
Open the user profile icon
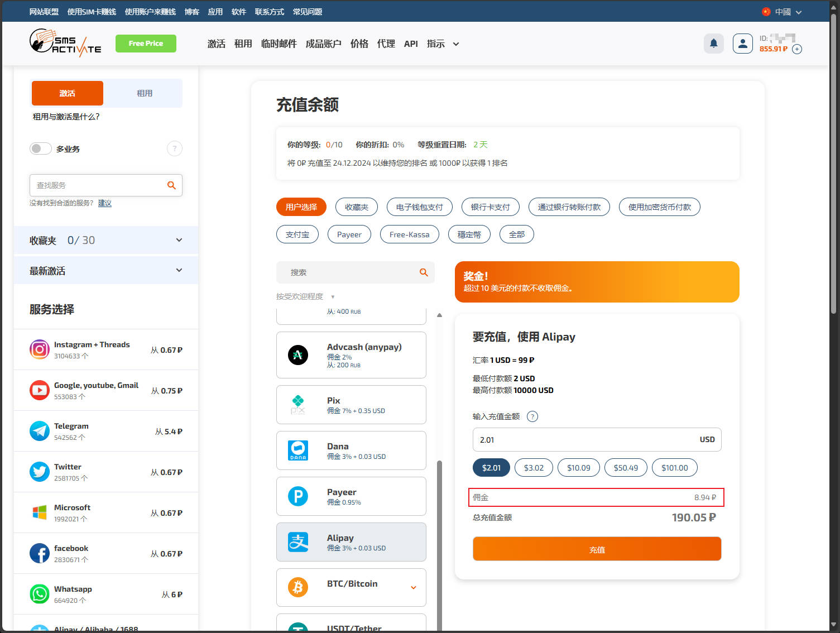pos(742,44)
